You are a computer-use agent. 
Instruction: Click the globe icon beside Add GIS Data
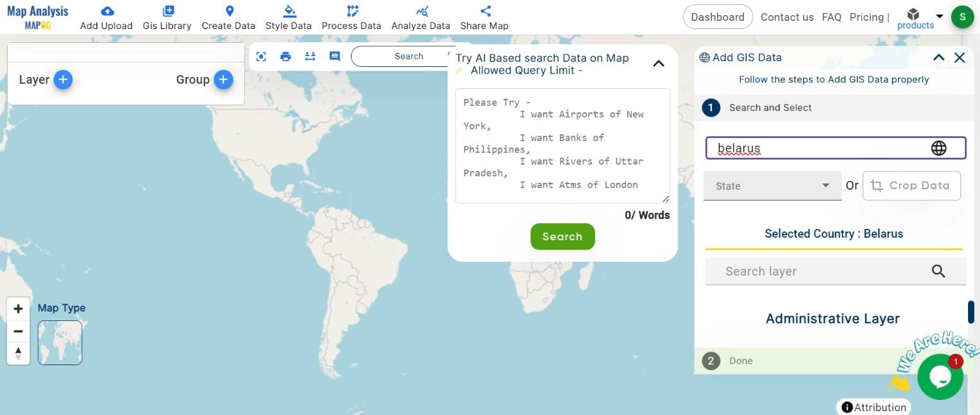tap(705, 57)
